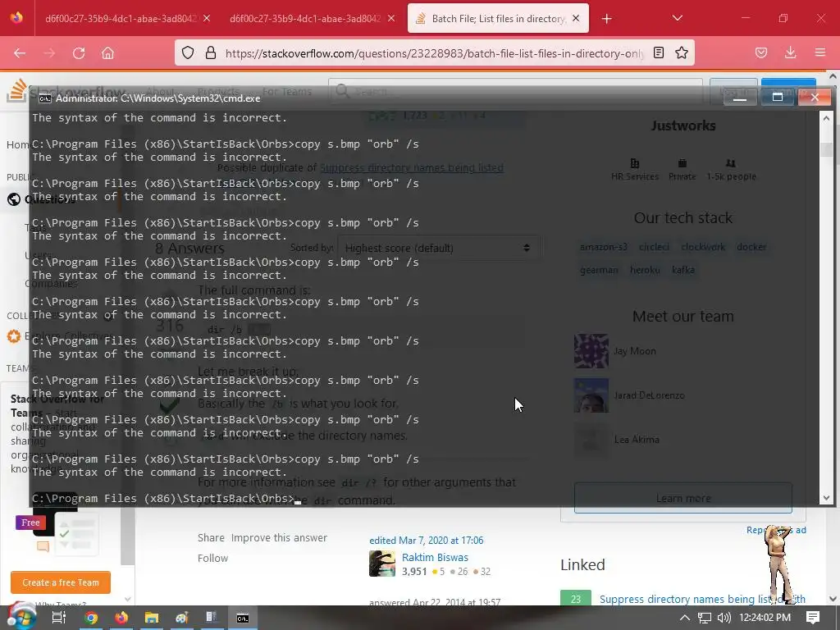Click the Stack Overflow logo icon

[x=16, y=90]
